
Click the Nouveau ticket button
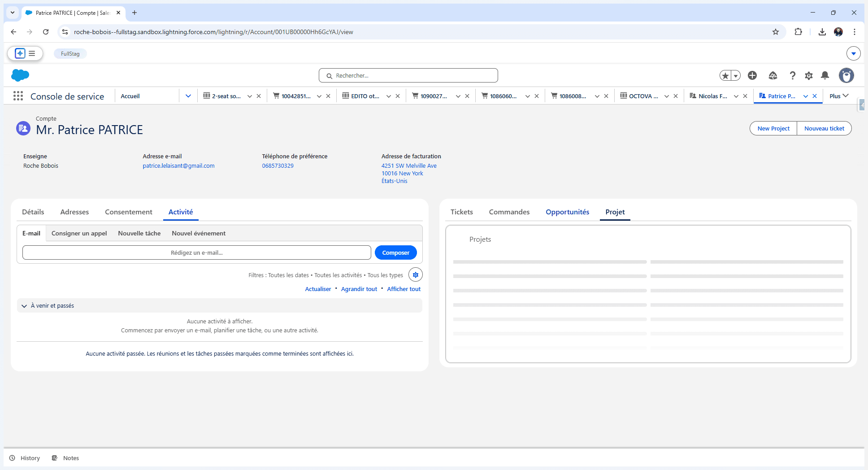click(x=824, y=128)
